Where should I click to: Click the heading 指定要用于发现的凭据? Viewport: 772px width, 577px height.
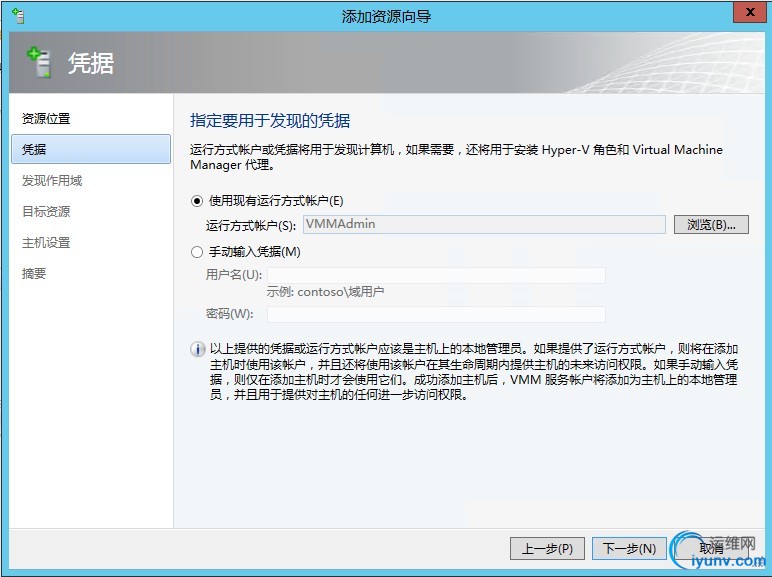click(270, 121)
